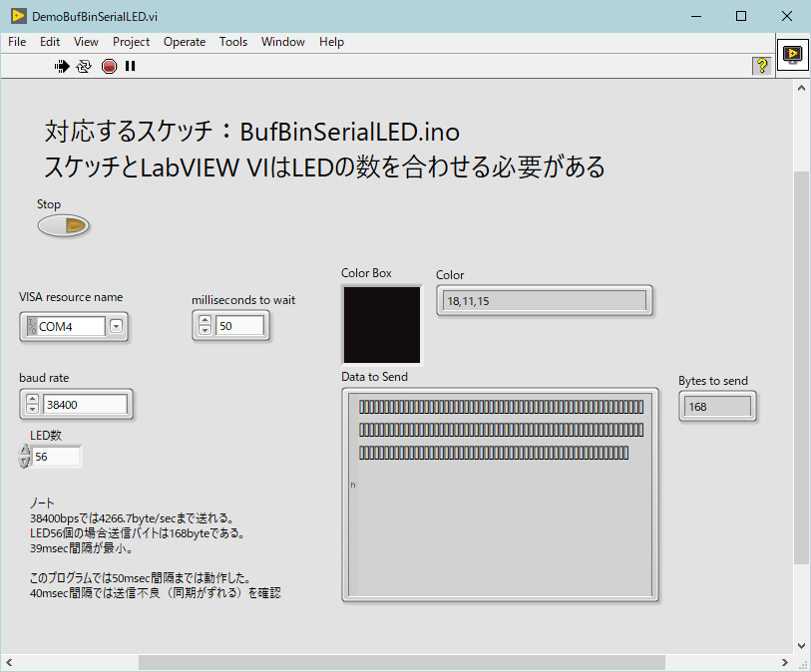Open the Window menu
Screen dimensions: 811x672
coord(283,42)
